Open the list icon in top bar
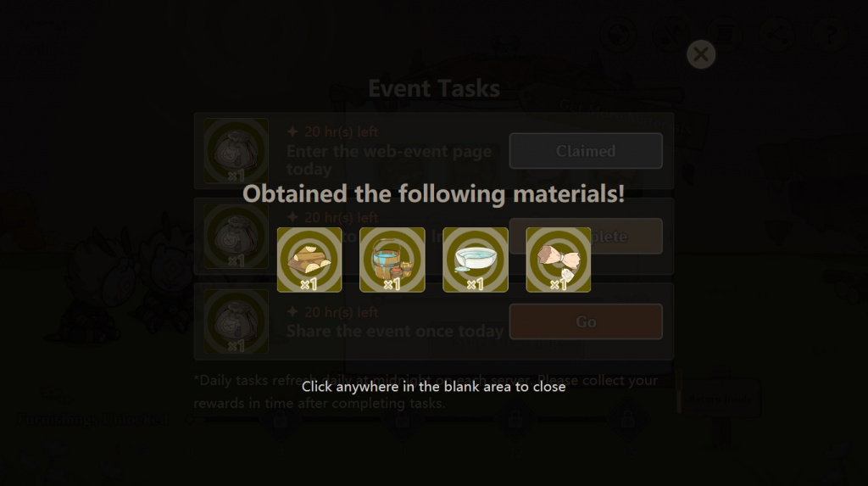The width and height of the screenshot is (868, 486). click(724, 35)
